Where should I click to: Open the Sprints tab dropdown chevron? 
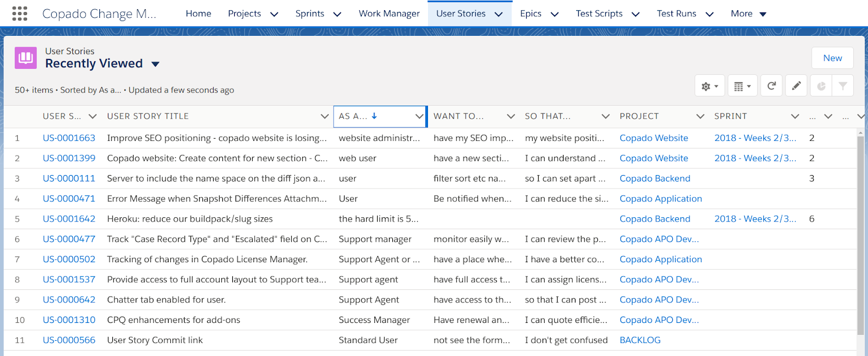[x=337, y=14]
